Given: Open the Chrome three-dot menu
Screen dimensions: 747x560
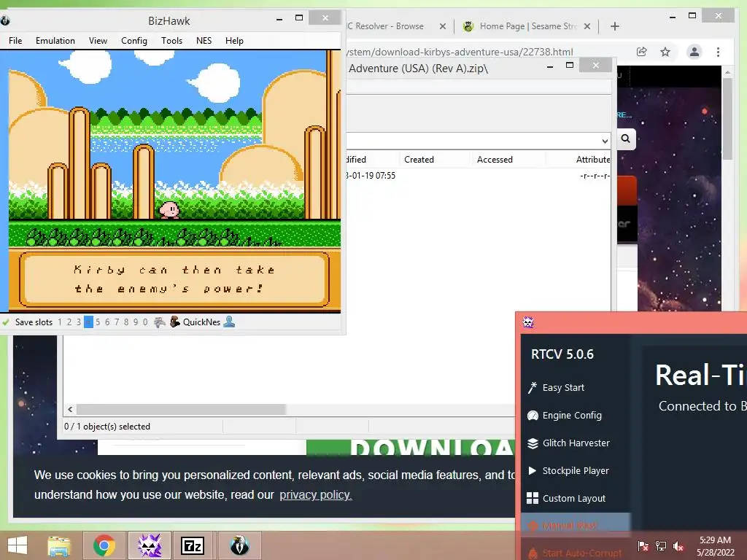Looking at the screenshot, I should [718, 52].
